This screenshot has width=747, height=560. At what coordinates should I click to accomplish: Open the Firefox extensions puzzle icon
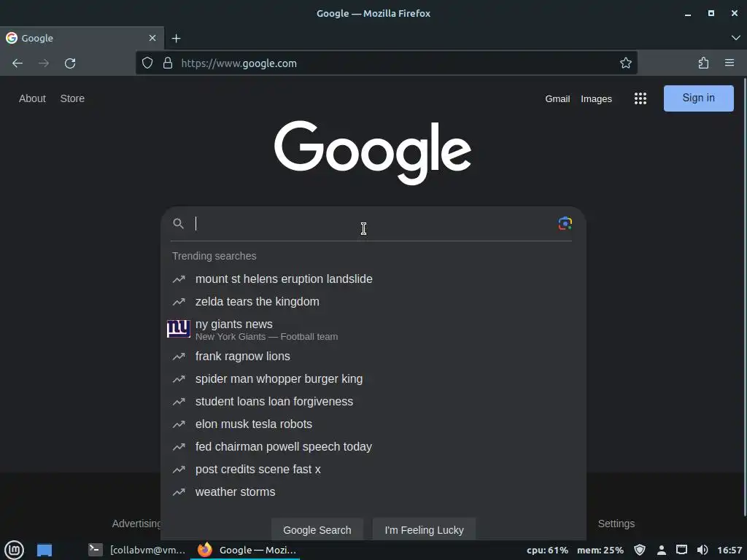[703, 63]
